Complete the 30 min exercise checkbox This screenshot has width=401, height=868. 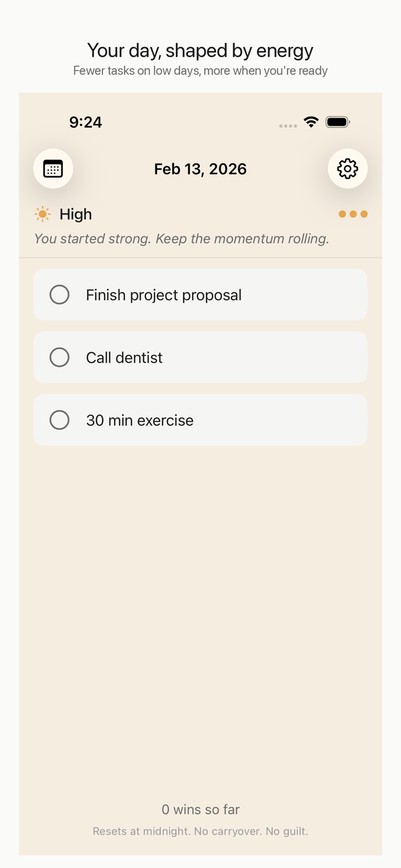tap(60, 420)
